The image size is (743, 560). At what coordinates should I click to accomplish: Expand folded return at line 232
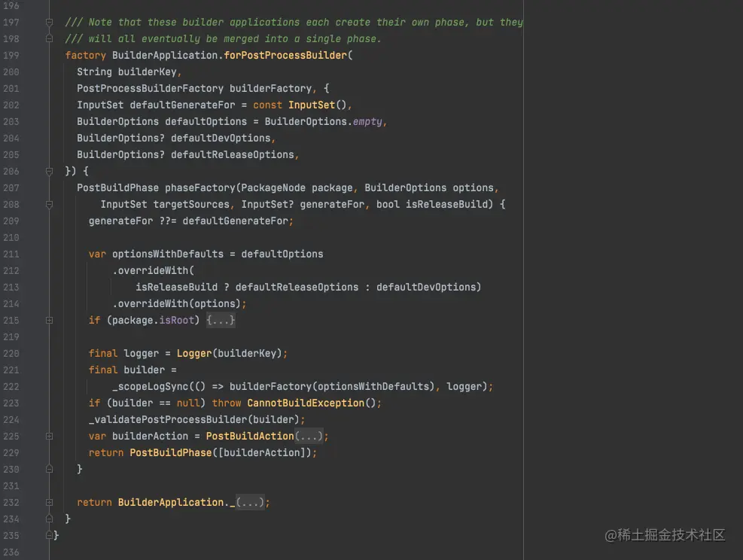[49, 502]
